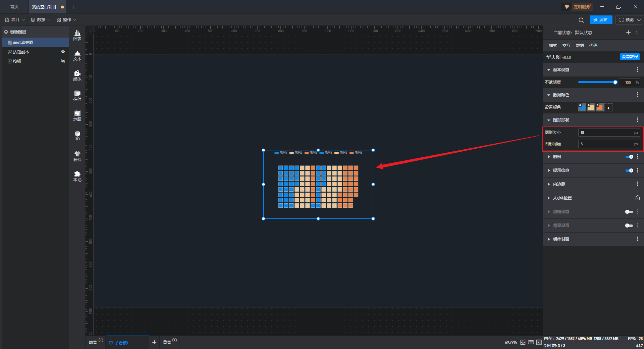This screenshot has height=349, width=644.
Task: Open 数据颜色 more options menu
Action: (637, 95)
